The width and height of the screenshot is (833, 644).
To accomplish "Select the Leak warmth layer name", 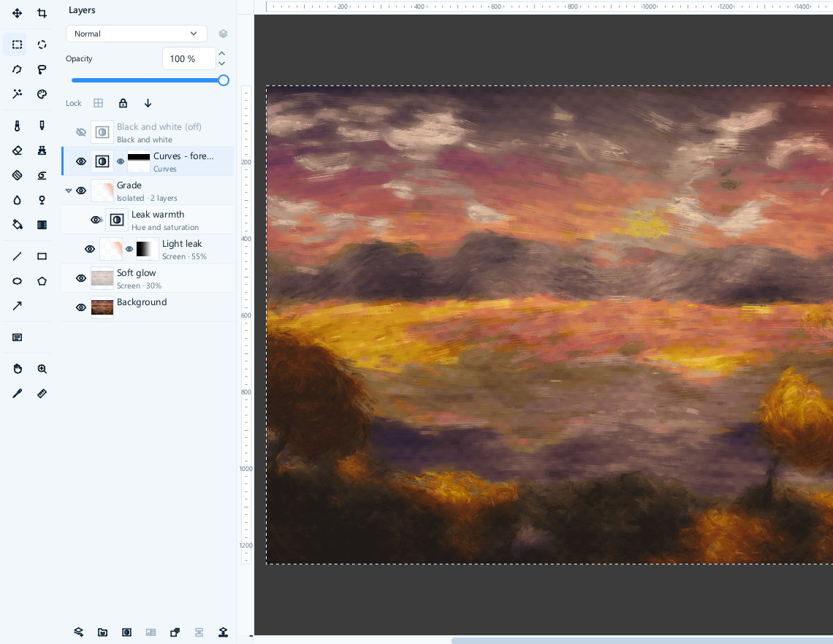I will pos(158,215).
